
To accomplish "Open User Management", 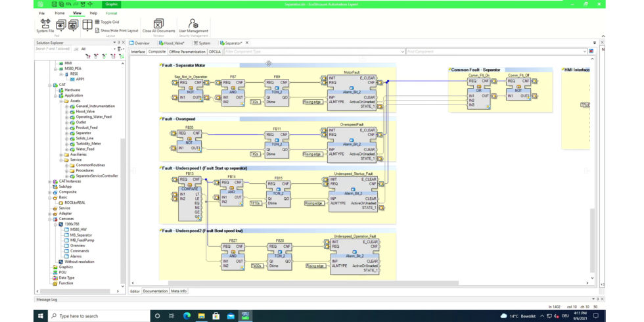I will 193,26.
